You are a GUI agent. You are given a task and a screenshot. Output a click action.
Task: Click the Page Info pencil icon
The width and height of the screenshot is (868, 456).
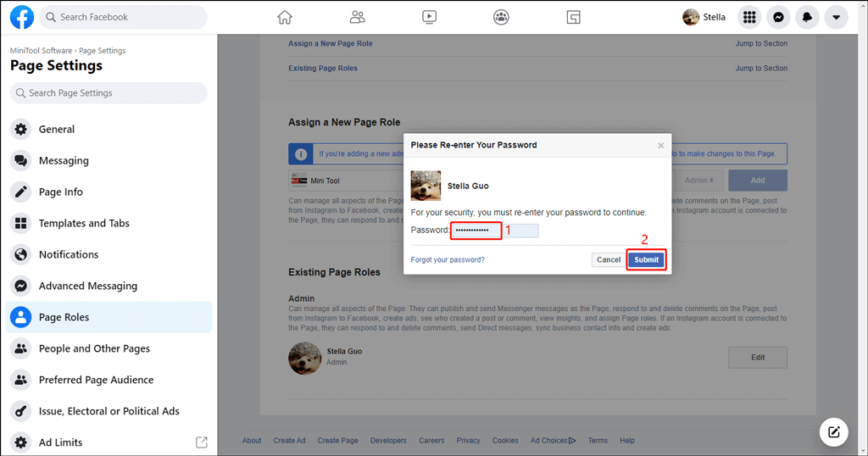pos(20,192)
